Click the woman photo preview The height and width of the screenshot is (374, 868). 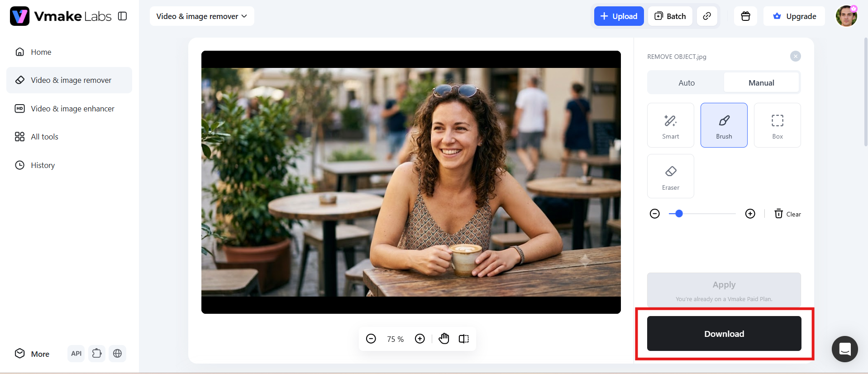pyautogui.click(x=411, y=182)
